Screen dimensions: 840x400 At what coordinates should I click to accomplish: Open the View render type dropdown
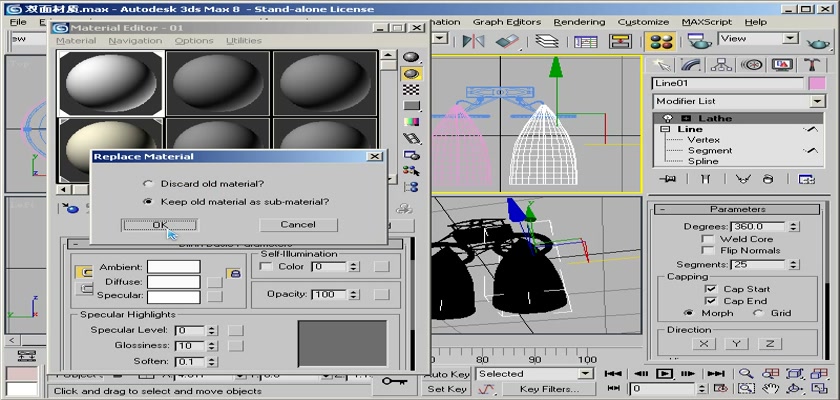pos(790,39)
